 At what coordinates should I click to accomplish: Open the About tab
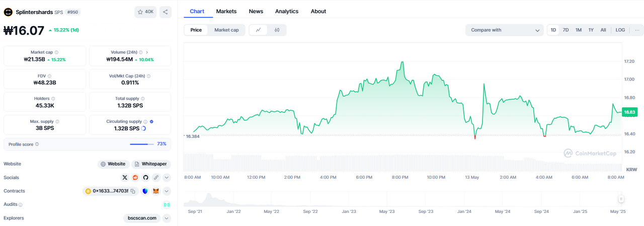(x=318, y=11)
